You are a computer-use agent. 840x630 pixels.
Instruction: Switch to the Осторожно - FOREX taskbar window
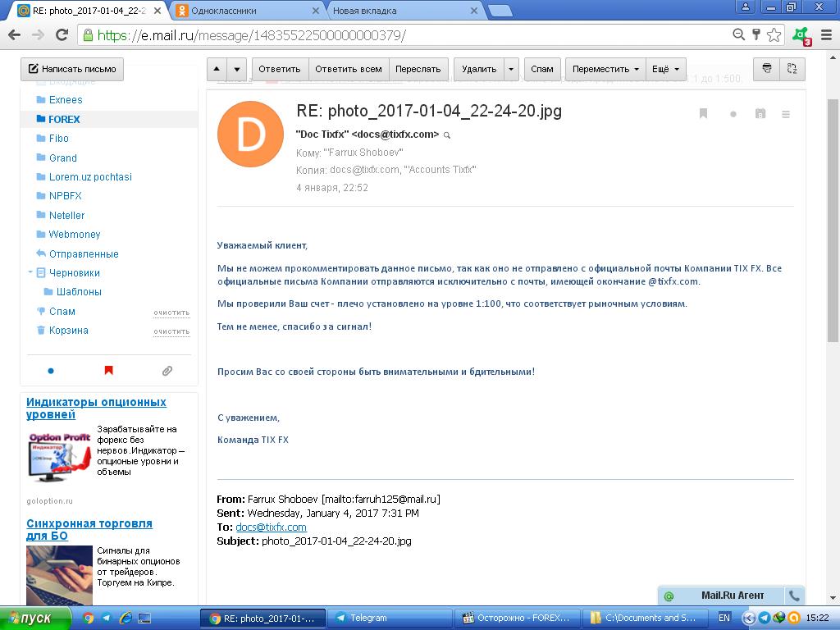[x=518, y=618]
